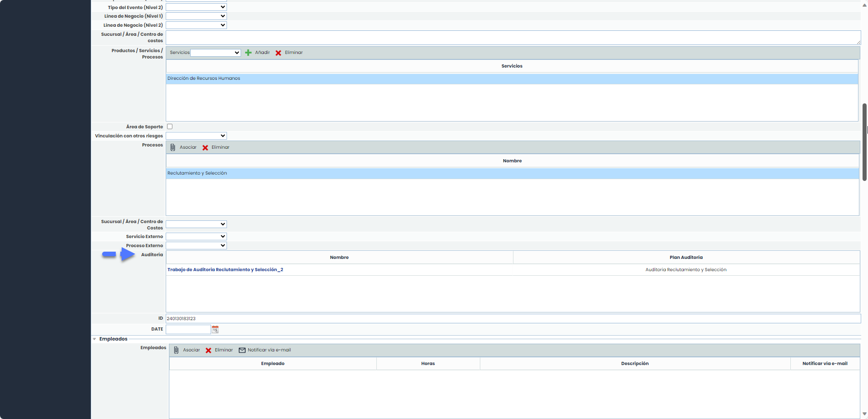Open Línea de Negocio (Nivel 1) dropdown

pos(196,16)
